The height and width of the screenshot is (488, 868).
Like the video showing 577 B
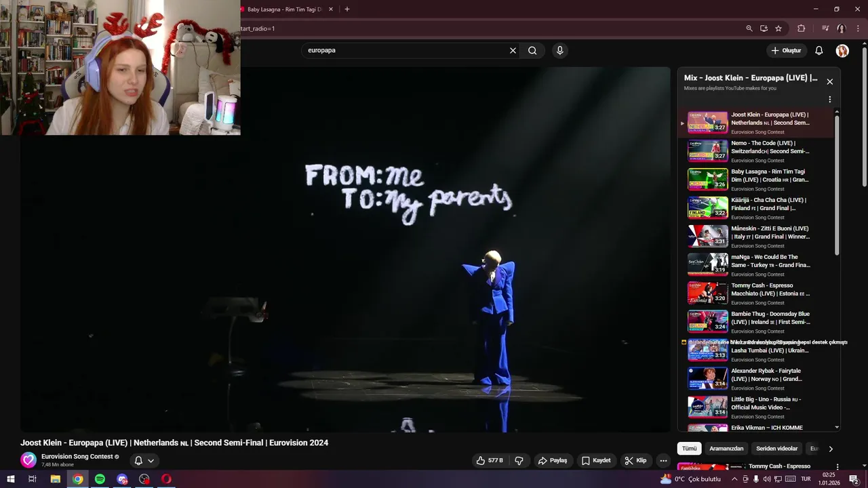(x=490, y=460)
